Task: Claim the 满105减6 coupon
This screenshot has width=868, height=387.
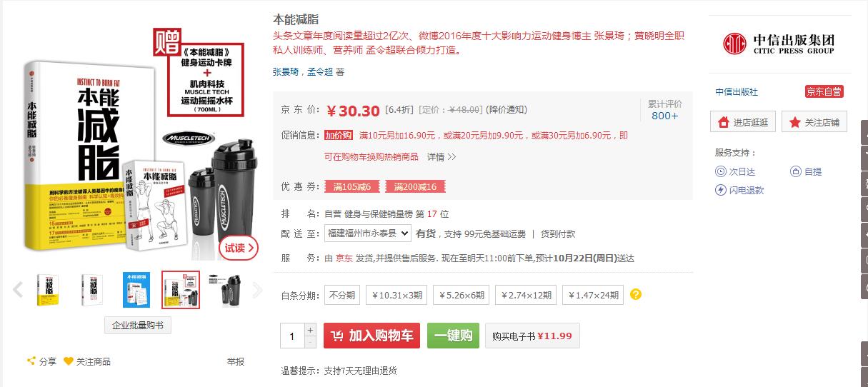Action: [352, 186]
